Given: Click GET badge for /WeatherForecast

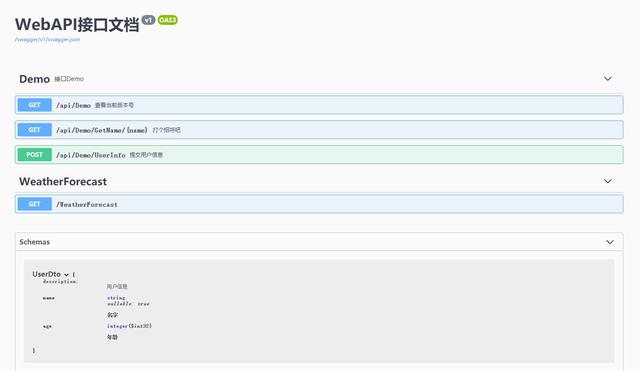Looking at the screenshot, I should (34, 204).
